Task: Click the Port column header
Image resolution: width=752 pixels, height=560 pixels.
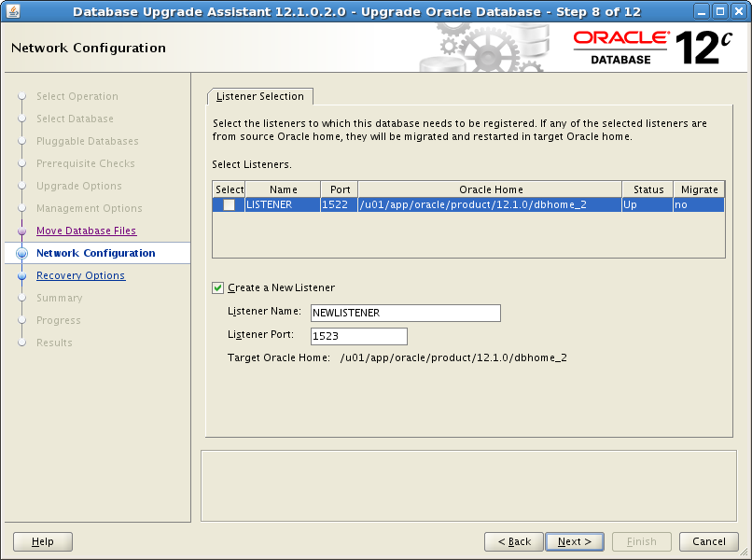Action: click(x=340, y=189)
